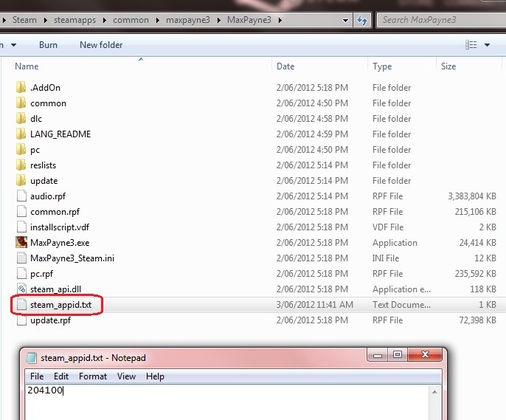Click the steam_appid.txt file icon
506x420 pixels.
pos(21,304)
